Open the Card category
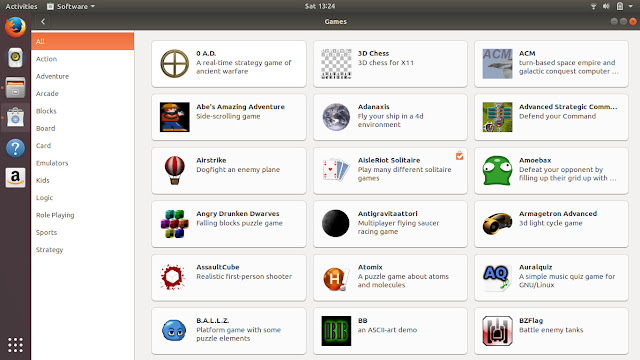Screen dimensions: 640x360 click(82, 145)
